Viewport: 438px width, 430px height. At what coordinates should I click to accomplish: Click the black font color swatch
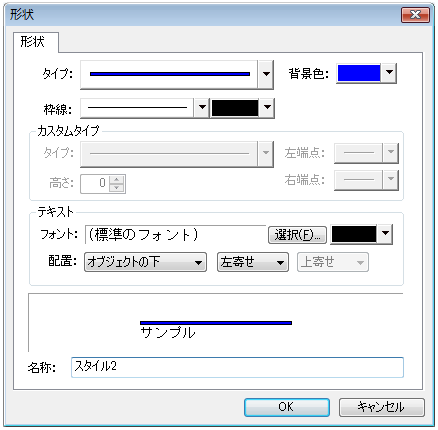(x=354, y=234)
